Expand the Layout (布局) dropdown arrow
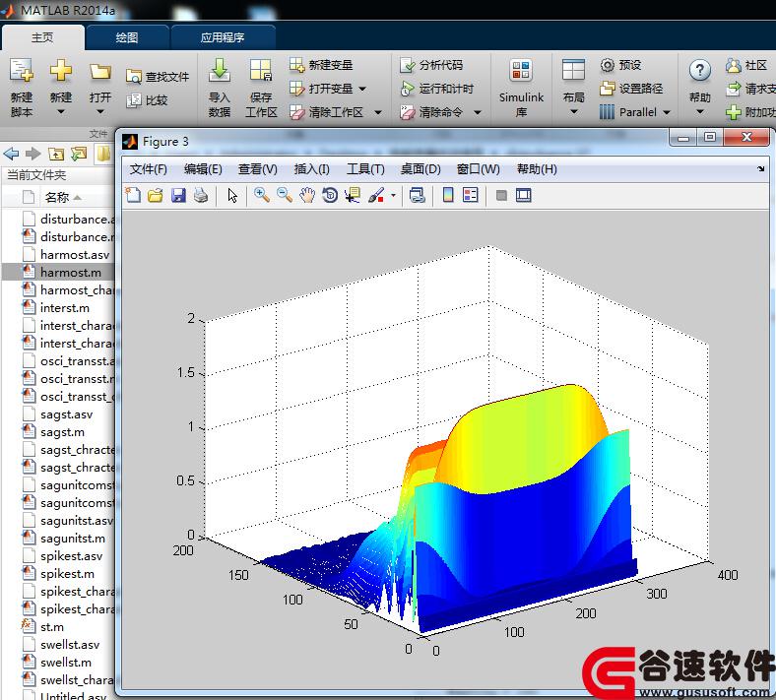The image size is (776, 700). pyautogui.click(x=573, y=112)
